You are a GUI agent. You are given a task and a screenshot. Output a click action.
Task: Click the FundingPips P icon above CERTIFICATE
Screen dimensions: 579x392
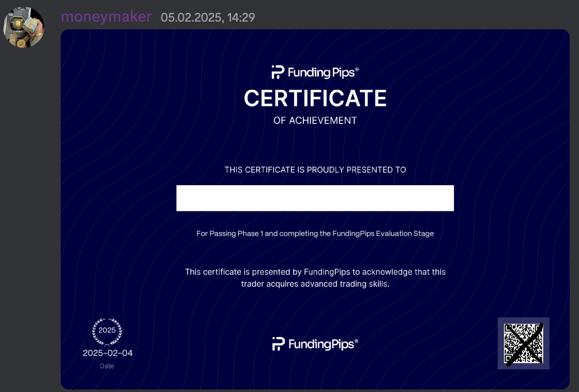278,73
